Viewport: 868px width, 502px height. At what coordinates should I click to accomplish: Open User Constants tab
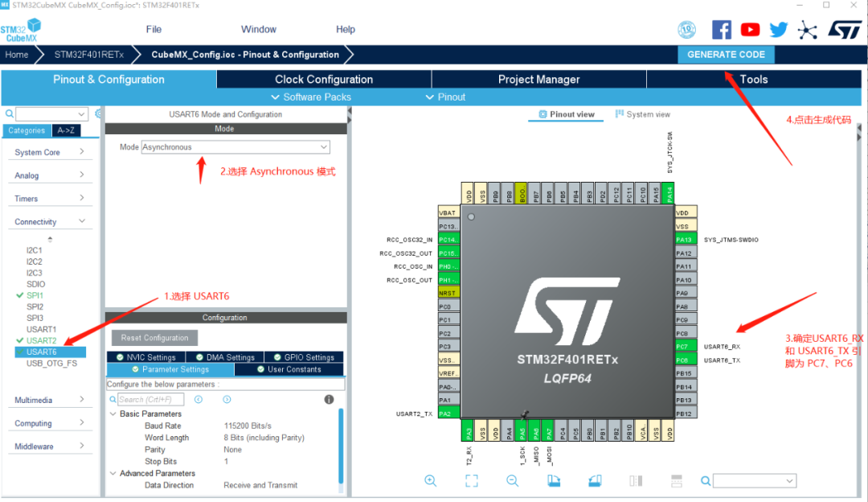289,369
